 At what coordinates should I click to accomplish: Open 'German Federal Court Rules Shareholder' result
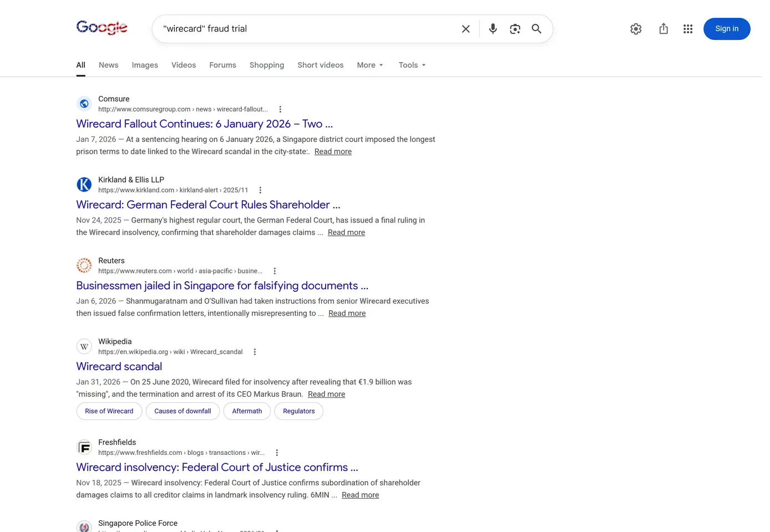tap(208, 205)
